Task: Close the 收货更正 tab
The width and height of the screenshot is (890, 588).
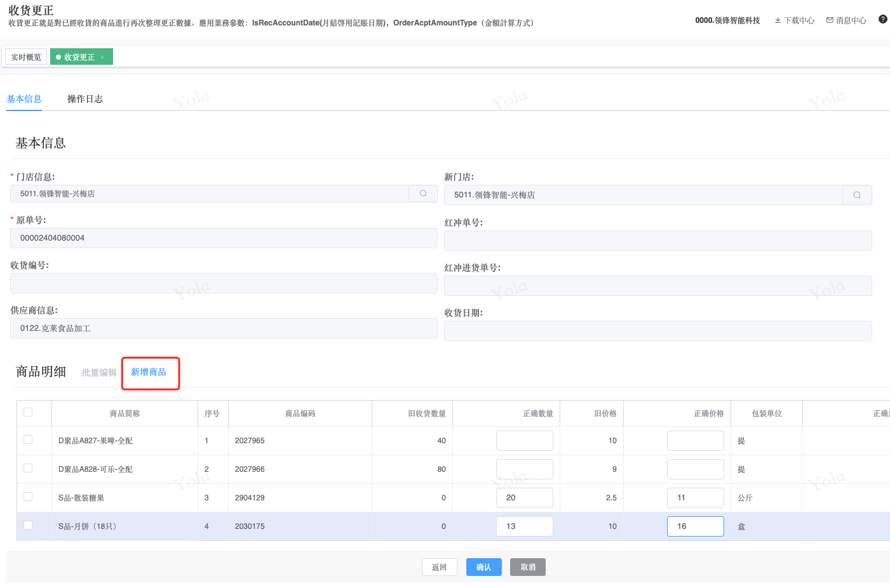Action: (x=102, y=58)
